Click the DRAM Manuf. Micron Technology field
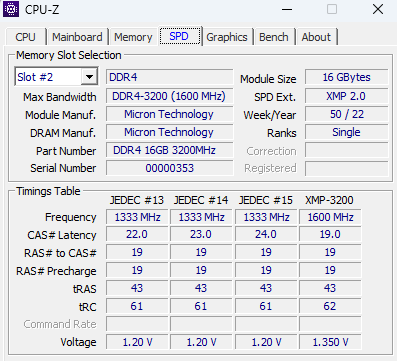Viewport: 397px width, 361px height. point(169,132)
